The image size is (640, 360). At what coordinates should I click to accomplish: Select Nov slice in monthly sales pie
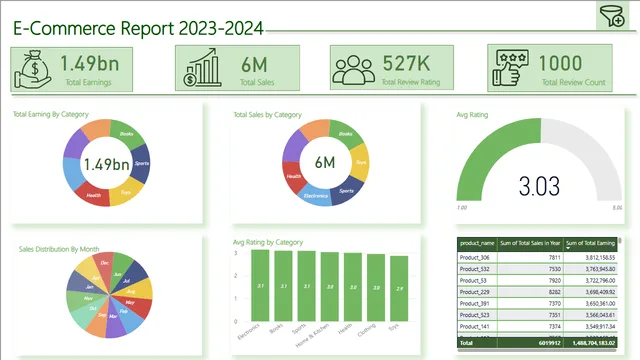point(84,300)
